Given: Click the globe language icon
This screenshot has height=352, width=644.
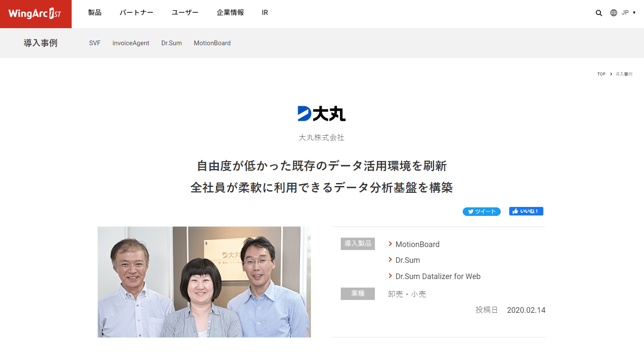Looking at the screenshot, I should pos(614,13).
